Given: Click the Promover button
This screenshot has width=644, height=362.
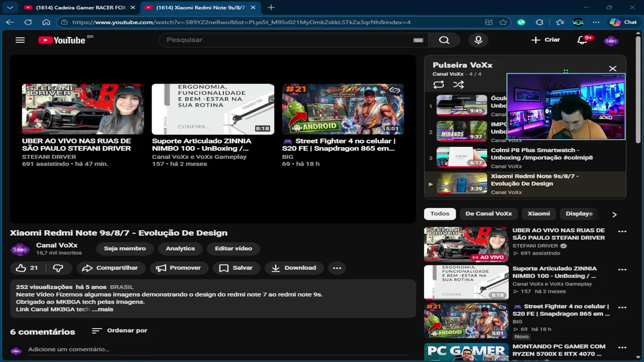Looking at the screenshot, I should [x=178, y=268].
